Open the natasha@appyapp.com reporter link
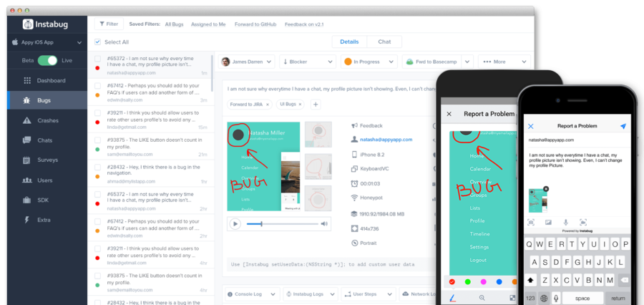644x305 pixels. [x=386, y=140]
